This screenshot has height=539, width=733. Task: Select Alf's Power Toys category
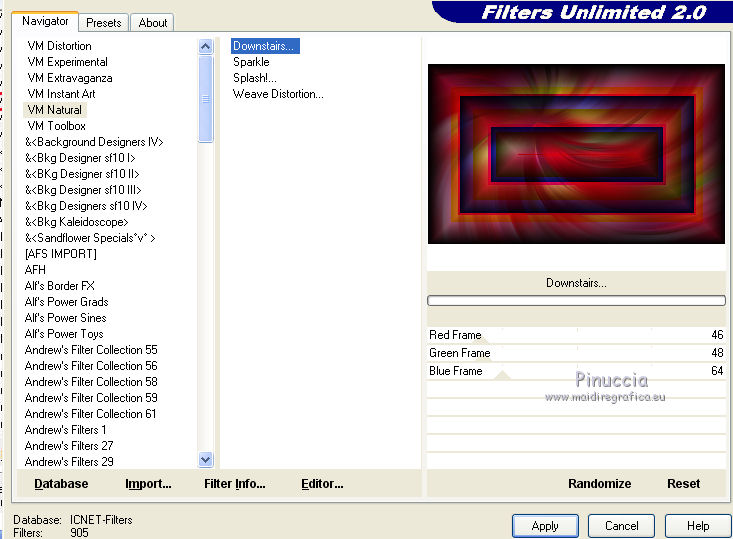64,334
